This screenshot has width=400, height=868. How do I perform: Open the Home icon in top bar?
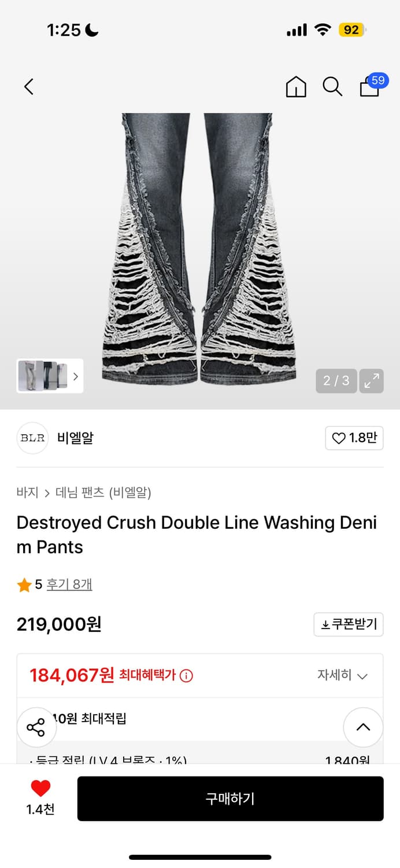295,86
